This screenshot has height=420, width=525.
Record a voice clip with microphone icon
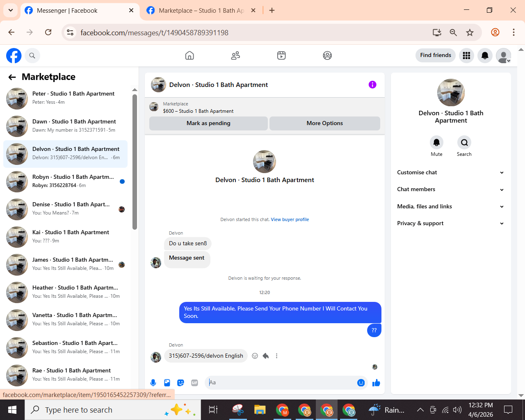(x=153, y=383)
